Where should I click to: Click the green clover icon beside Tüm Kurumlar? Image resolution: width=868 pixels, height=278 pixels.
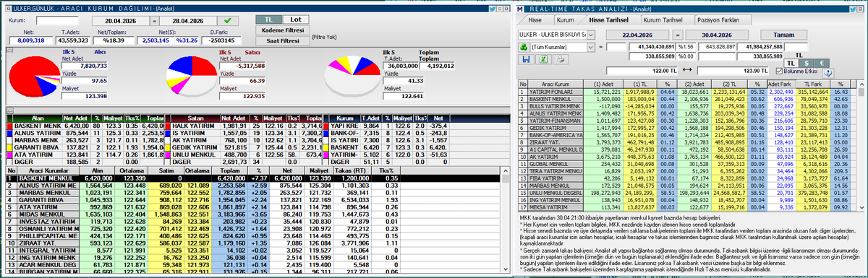tap(524, 47)
